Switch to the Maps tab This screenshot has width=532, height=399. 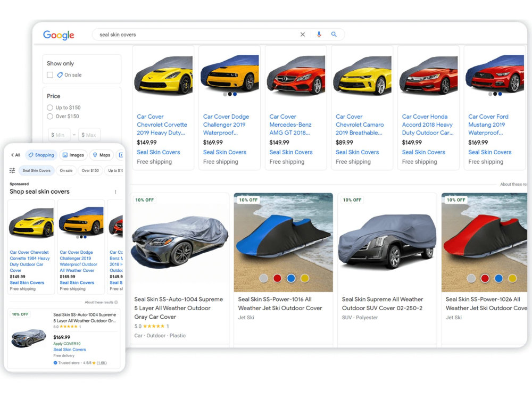(x=102, y=155)
